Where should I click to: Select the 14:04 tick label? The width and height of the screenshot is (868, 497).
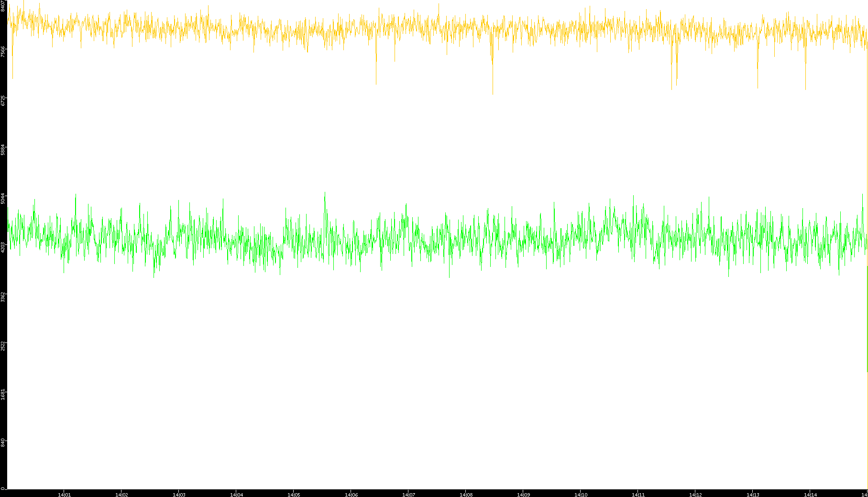236,495
